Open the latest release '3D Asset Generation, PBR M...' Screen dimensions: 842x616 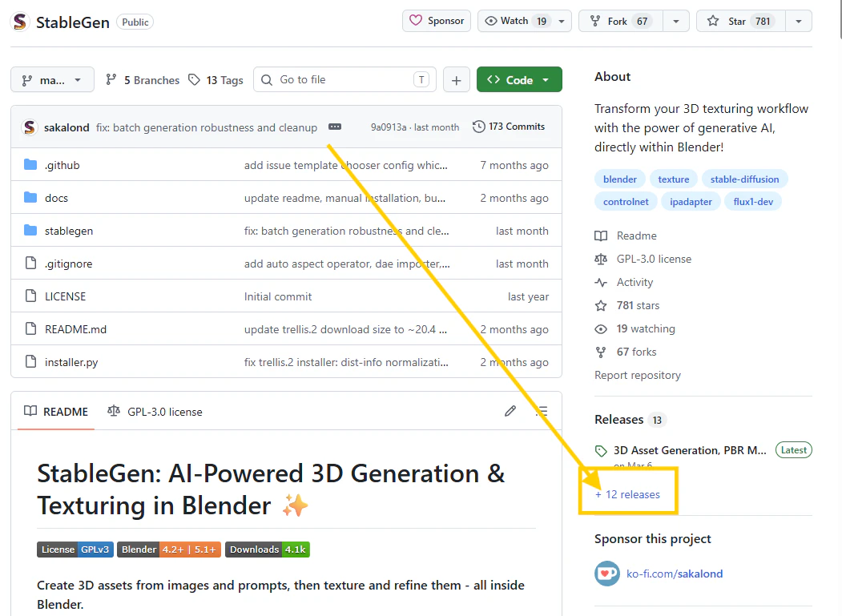690,450
